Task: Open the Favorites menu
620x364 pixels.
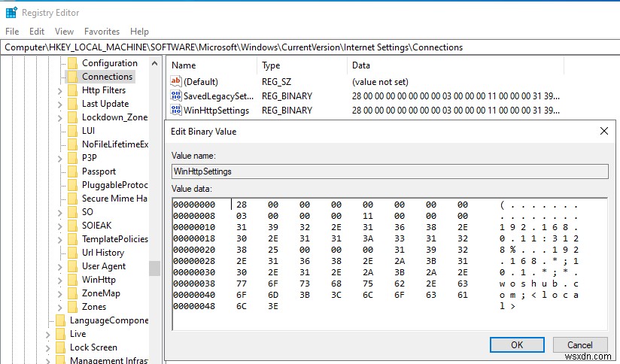Action: [x=102, y=32]
